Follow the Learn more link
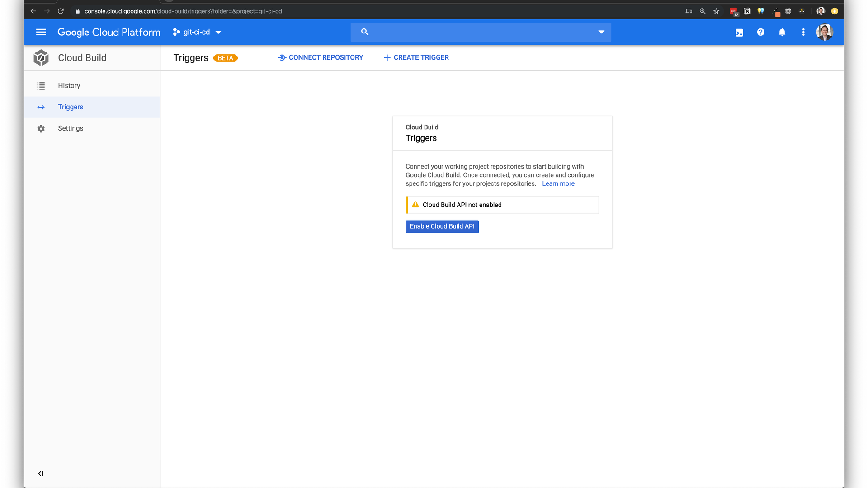Image resolution: width=868 pixels, height=488 pixels. point(558,183)
